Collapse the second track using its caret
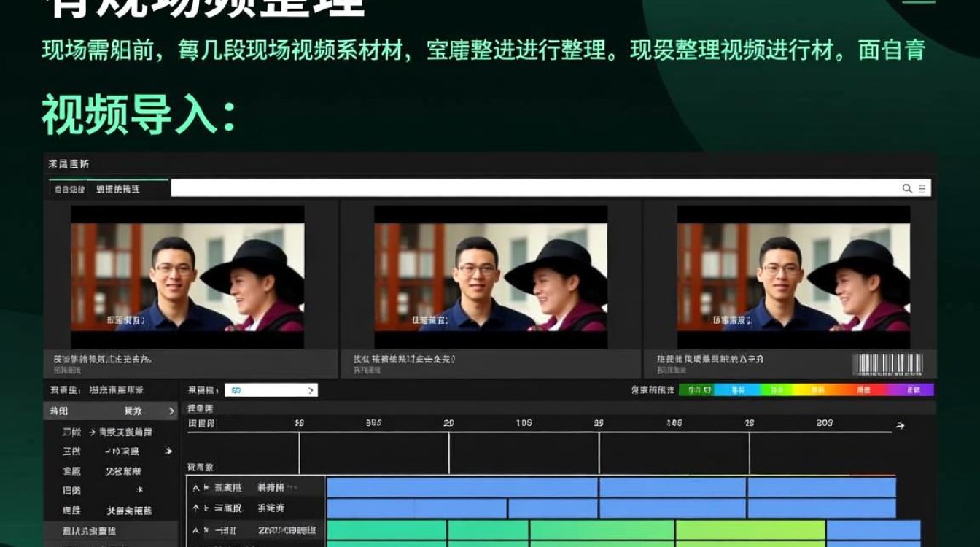This screenshot has width=980, height=547. 195,508
